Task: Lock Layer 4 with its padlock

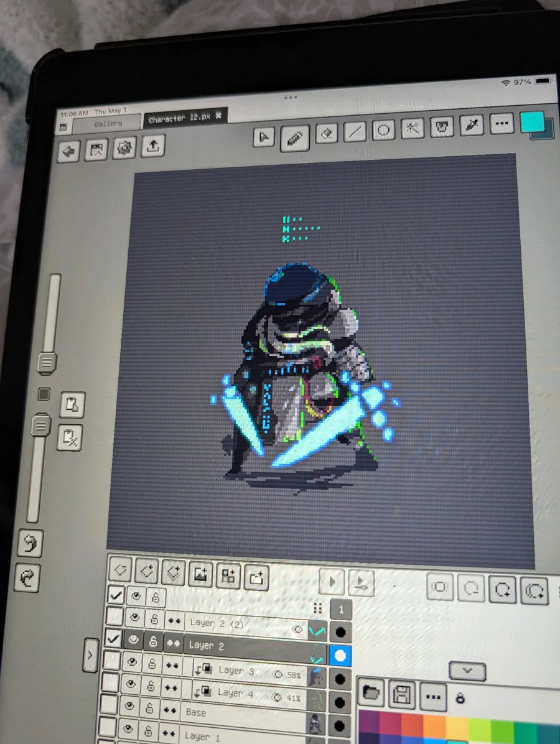Action: [151, 686]
